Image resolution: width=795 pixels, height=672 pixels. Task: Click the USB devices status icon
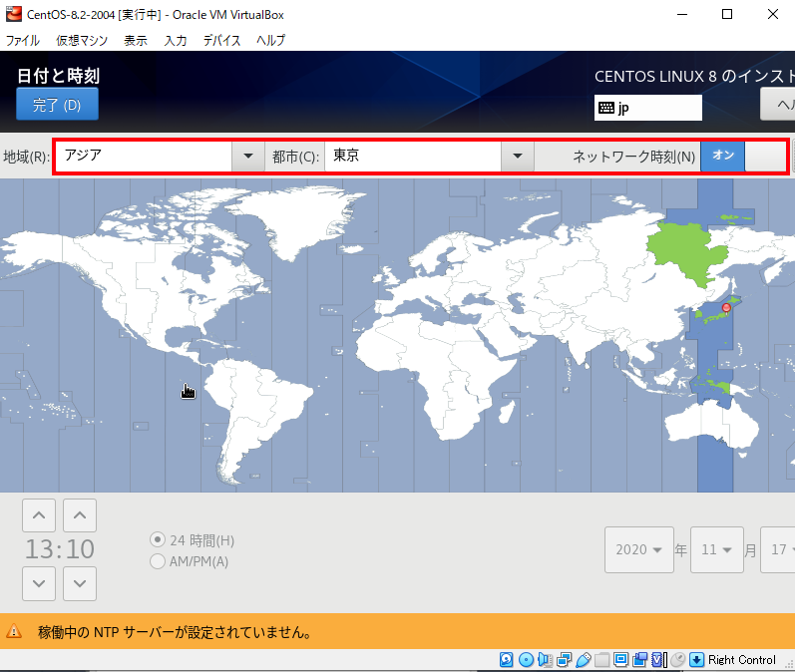tap(584, 659)
